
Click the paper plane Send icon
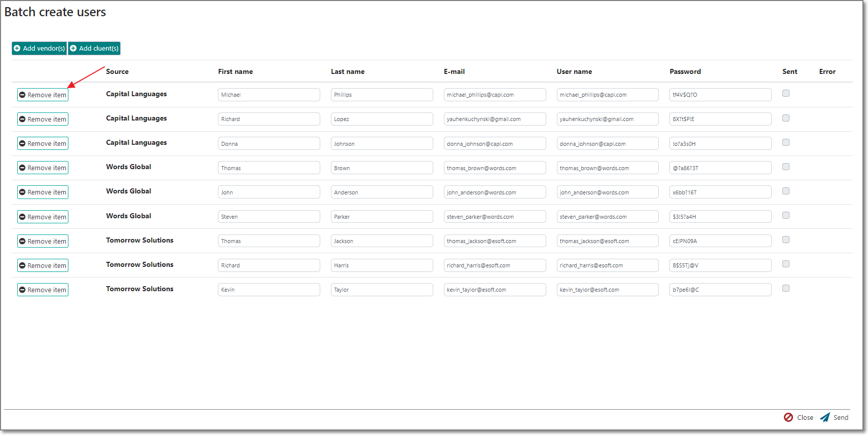825,417
